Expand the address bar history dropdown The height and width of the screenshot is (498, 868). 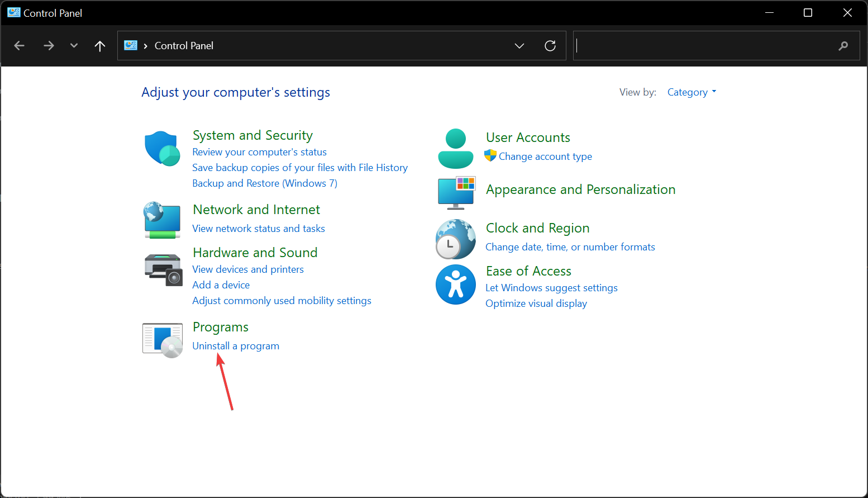[x=519, y=45]
